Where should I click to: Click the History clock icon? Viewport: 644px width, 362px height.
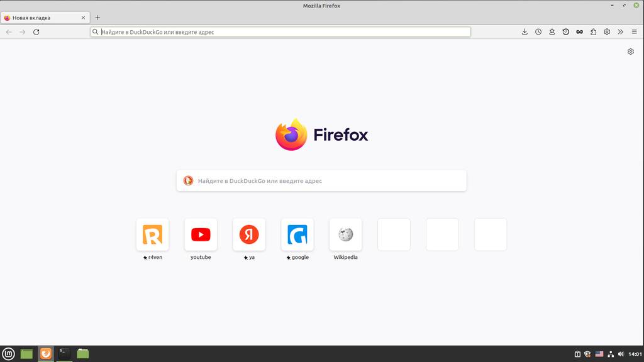click(x=538, y=32)
